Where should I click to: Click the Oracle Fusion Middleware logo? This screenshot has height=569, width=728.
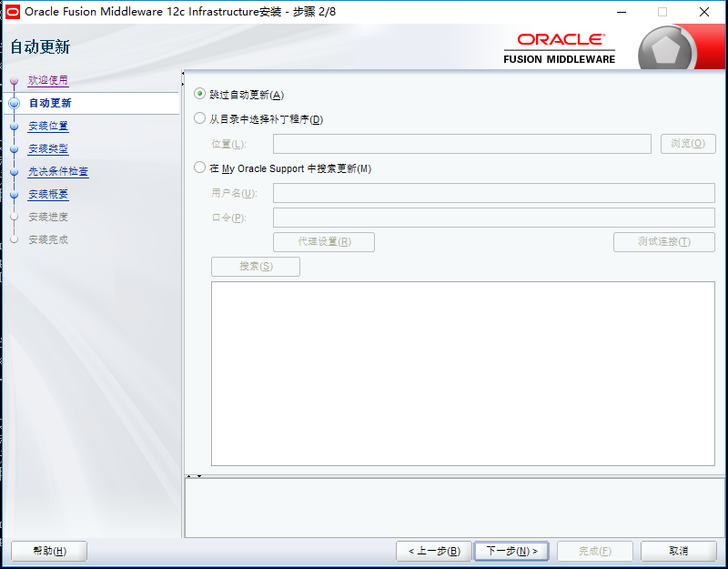tap(560, 48)
